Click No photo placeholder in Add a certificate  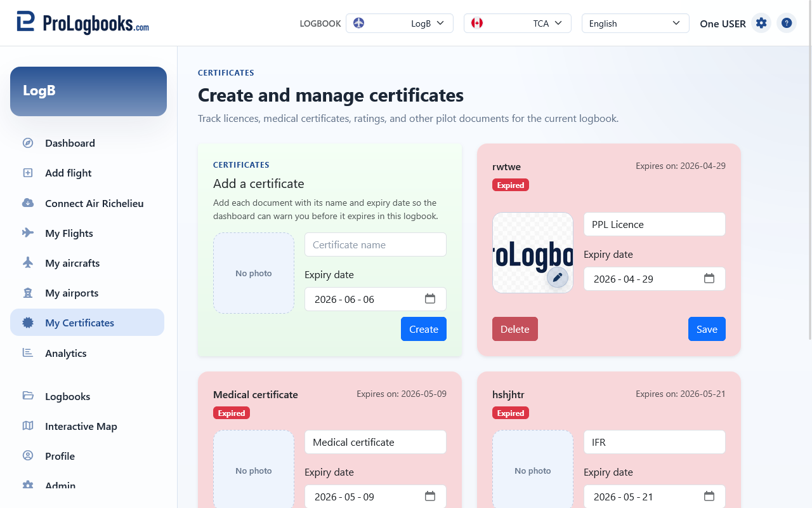(x=254, y=273)
